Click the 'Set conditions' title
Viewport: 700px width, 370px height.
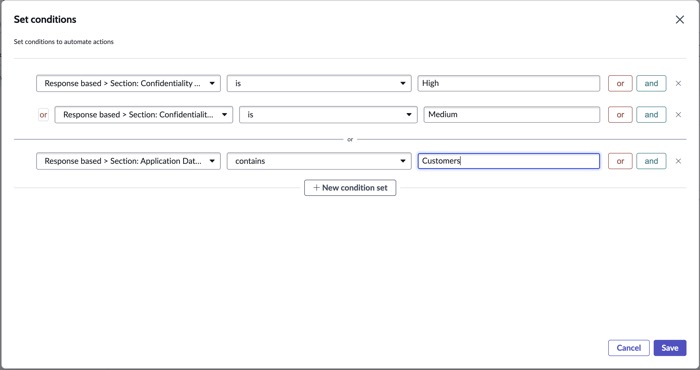pos(45,20)
